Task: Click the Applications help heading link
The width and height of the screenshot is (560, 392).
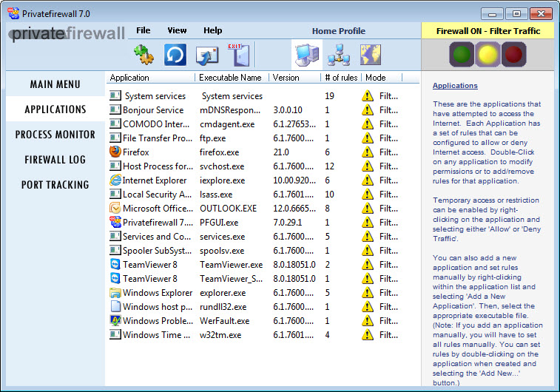Action: coord(455,86)
